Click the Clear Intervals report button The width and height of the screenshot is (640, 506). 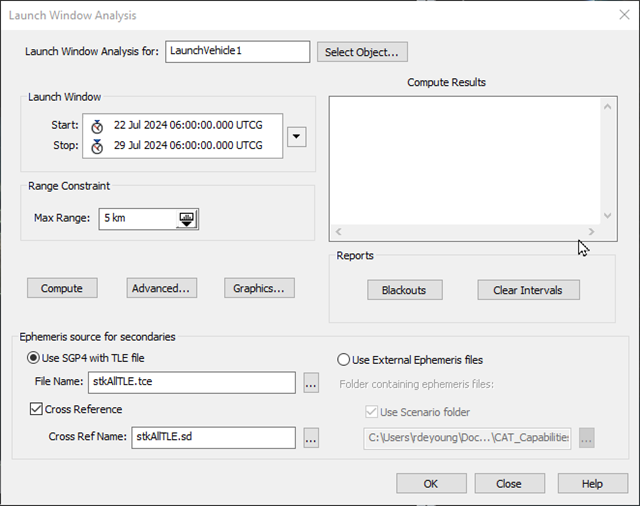pyautogui.click(x=528, y=290)
